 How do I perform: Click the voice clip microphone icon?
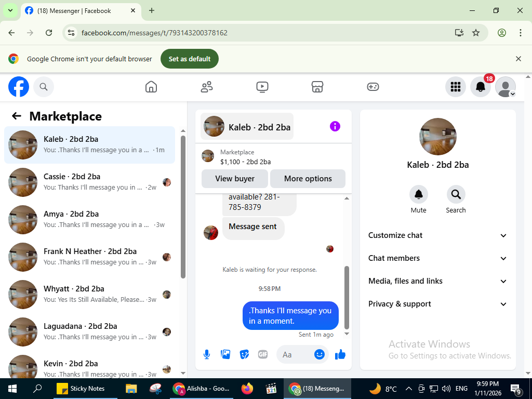point(207,354)
